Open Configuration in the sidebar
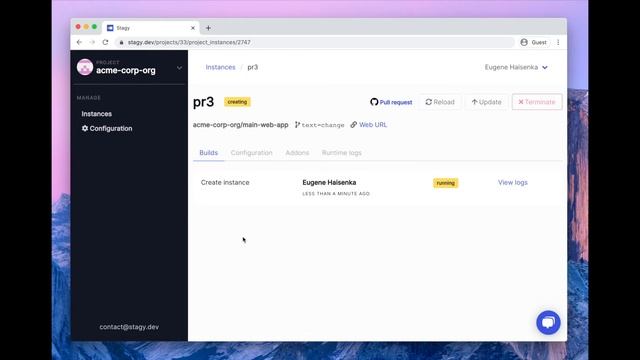 (107, 129)
